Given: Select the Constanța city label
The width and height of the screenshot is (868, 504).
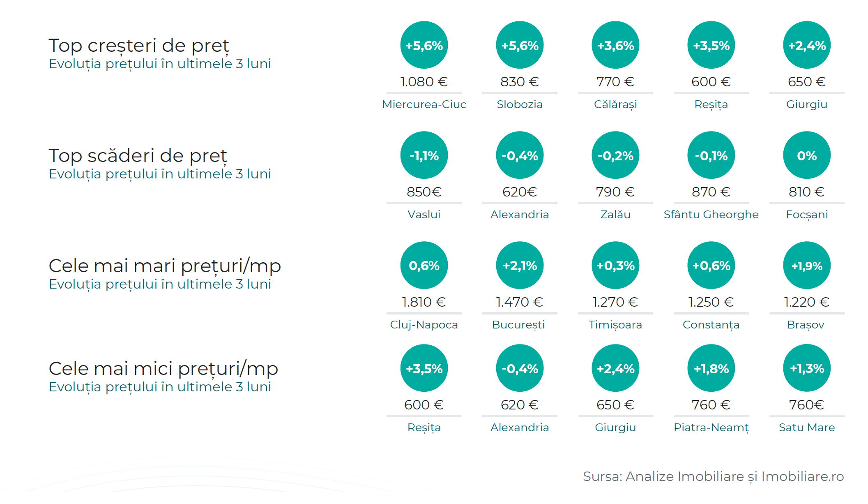Looking at the screenshot, I should coord(711,325).
